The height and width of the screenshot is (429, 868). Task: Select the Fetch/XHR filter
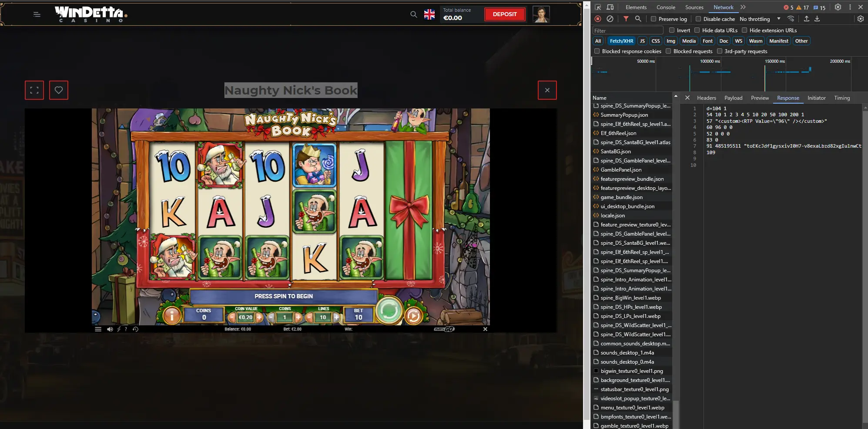tap(621, 41)
